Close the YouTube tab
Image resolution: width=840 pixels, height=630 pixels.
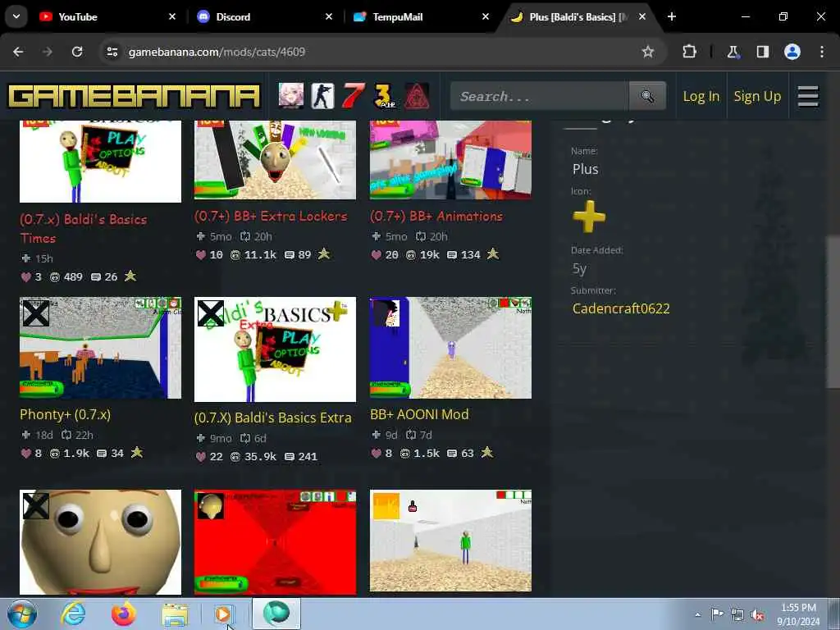172,16
